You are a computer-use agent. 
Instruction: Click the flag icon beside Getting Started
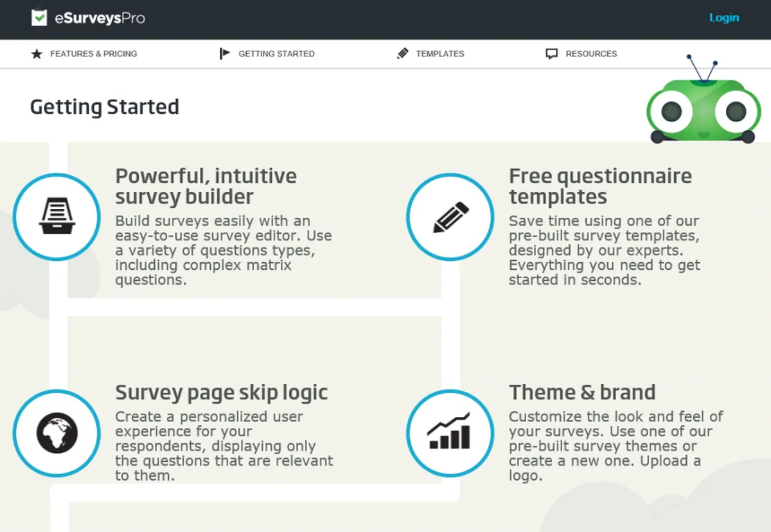pos(224,54)
